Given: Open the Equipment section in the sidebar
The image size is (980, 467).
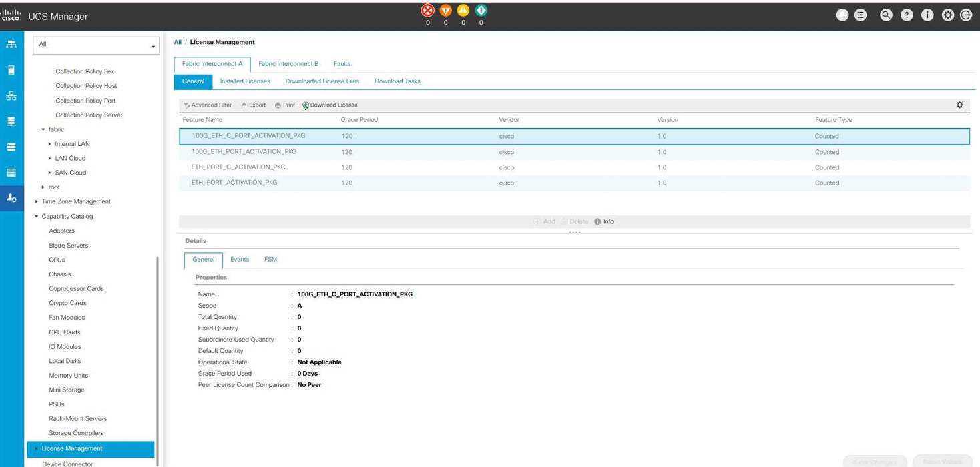Looking at the screenshot, I should pyautogui.click(x=11, y=44).
